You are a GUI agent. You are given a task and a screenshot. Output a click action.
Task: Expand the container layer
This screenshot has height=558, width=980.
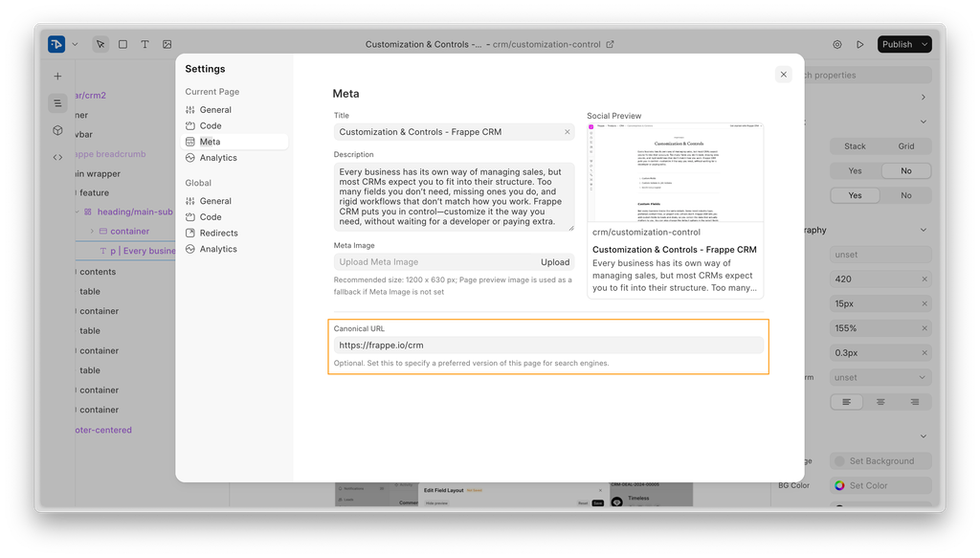[92, 232]
